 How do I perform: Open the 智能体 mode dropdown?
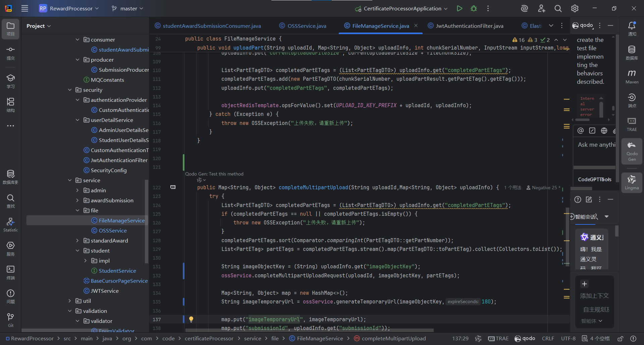(x=592, y=321)
